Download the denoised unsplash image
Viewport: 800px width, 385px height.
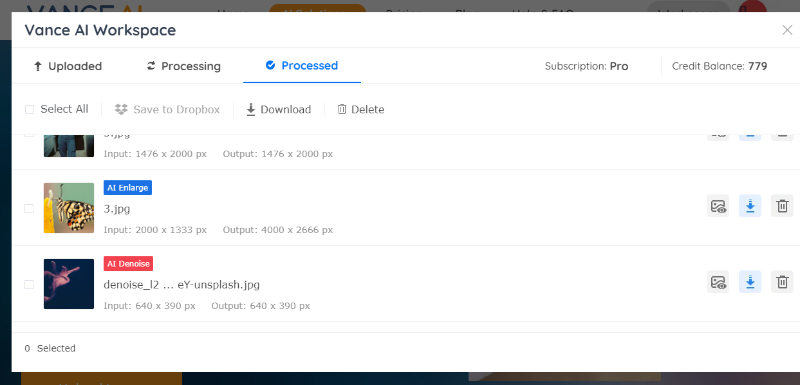(x=750, y=282)
